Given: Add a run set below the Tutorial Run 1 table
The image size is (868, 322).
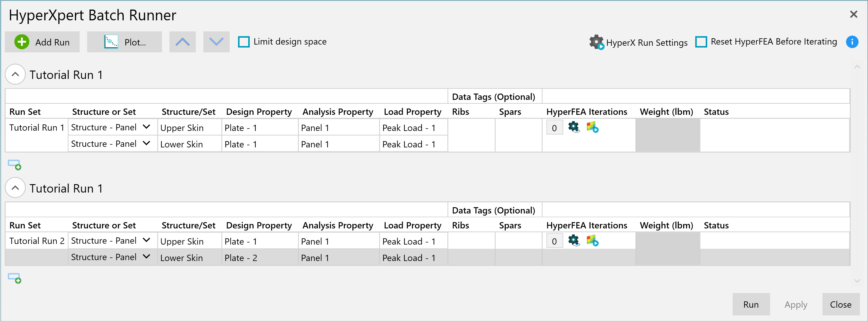Looking at the screenshot, I should [x=14, y=165].
